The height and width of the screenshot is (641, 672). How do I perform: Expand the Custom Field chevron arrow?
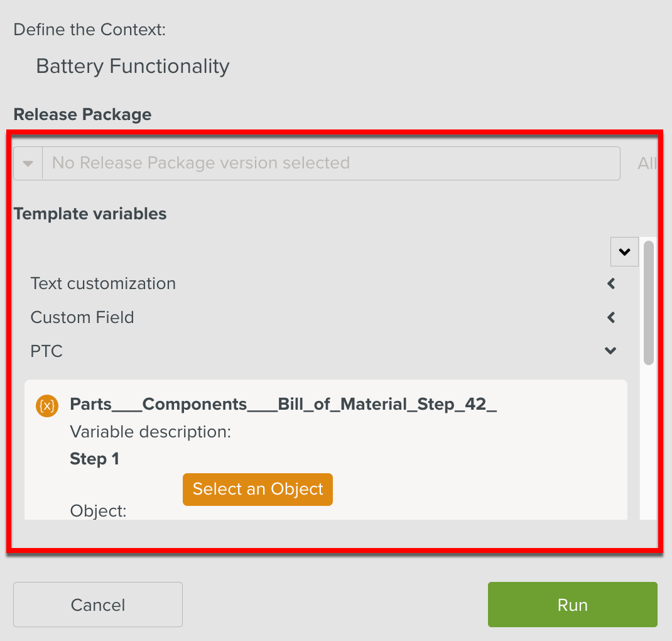point(611,318)
